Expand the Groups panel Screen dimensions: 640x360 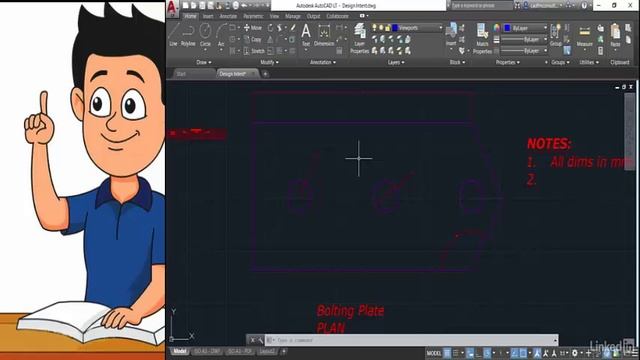[560, 62]
